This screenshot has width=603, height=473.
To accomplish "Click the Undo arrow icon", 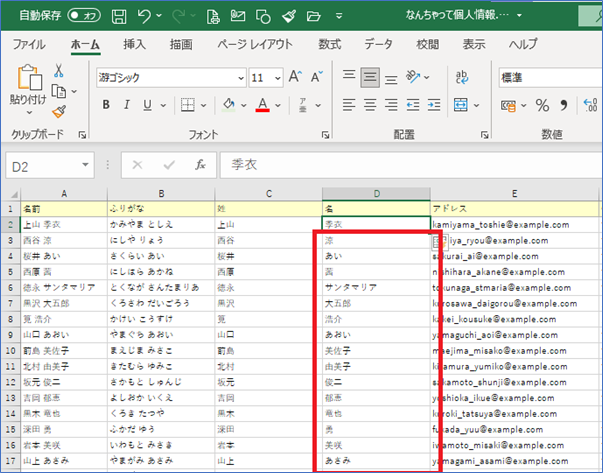I will 146,17.
